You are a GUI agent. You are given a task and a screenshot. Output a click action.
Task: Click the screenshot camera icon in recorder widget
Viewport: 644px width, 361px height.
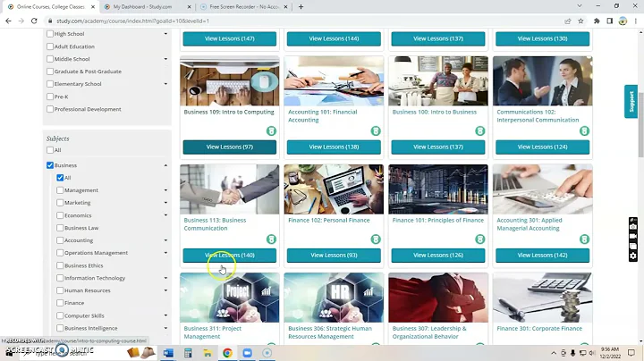(633, 226)
